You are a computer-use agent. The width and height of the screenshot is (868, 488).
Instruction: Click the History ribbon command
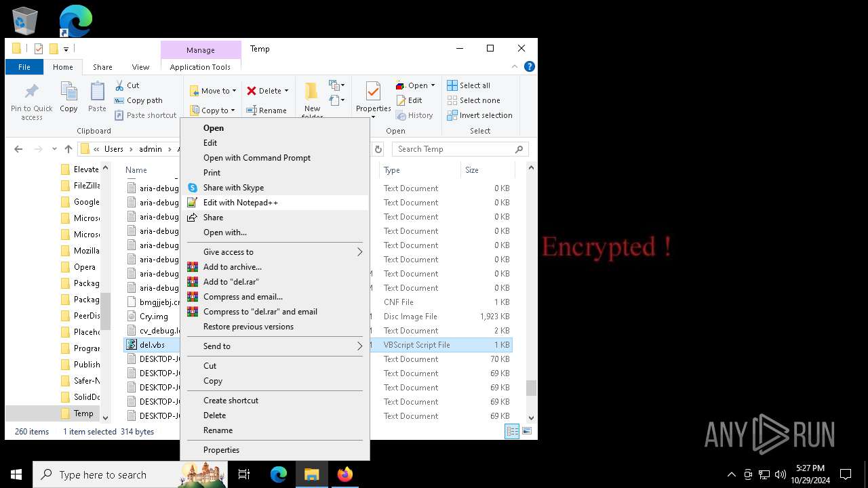pos(414,115)
